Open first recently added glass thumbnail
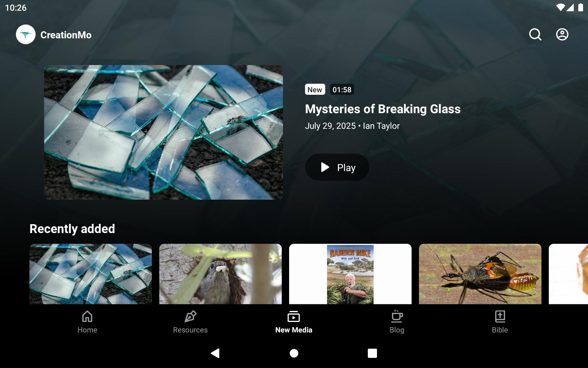The width and height of the screenshot is (588, 368). (91, 274)
